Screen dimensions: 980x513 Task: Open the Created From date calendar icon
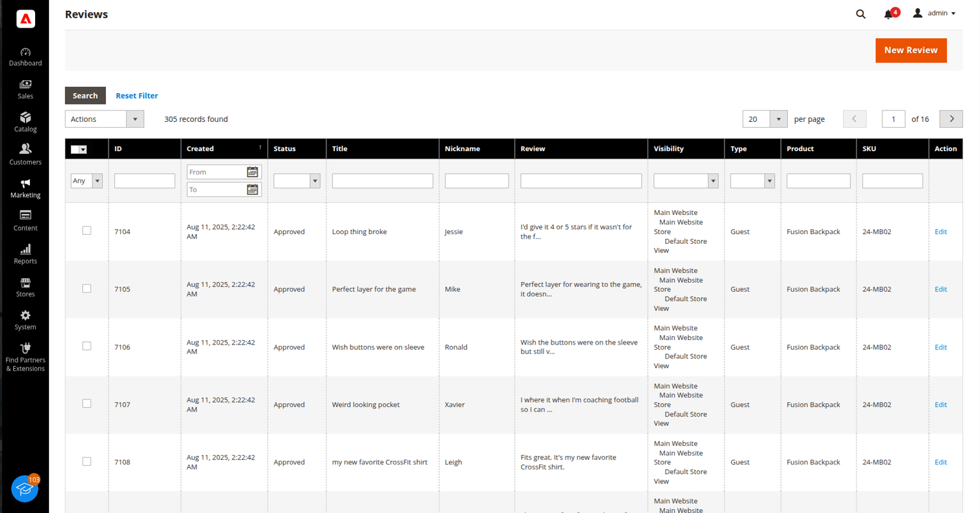pyautogui.click(x=252, y=172)
